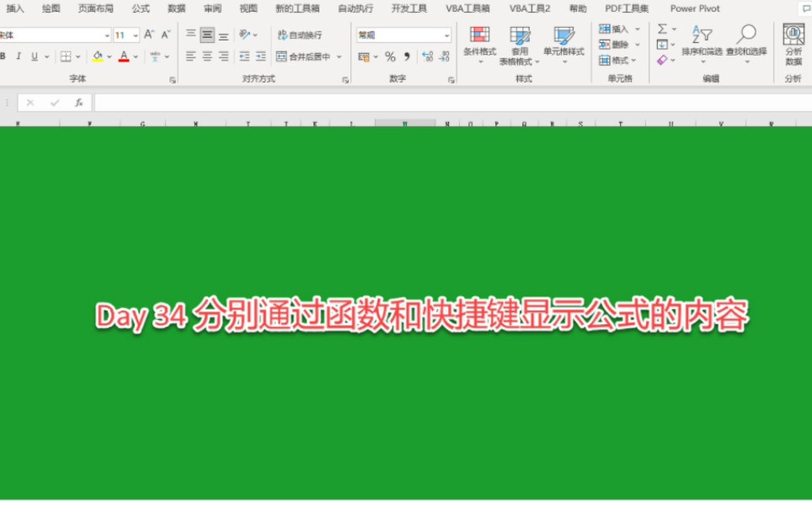Click the Percent Style icon
812x507 pixels.
390,56
